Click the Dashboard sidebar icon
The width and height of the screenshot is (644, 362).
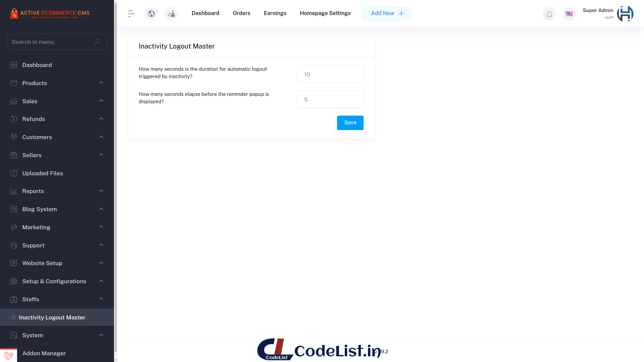[13, 65]
